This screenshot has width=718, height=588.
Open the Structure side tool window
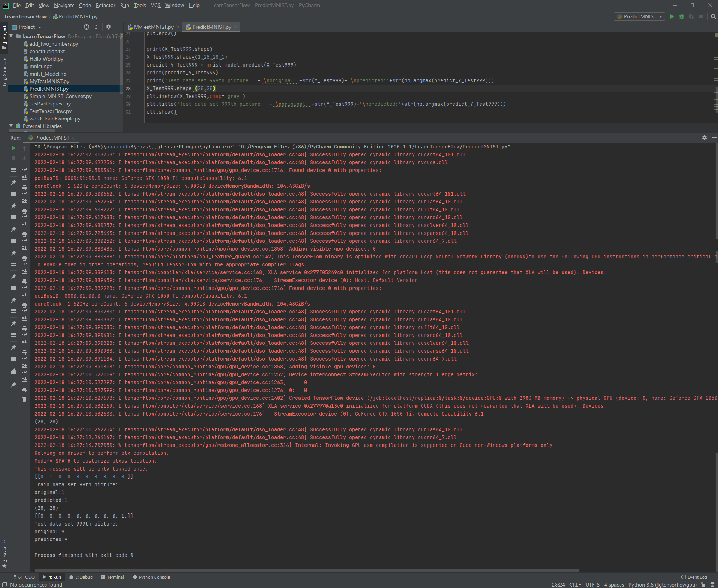(x=4, y=72)
